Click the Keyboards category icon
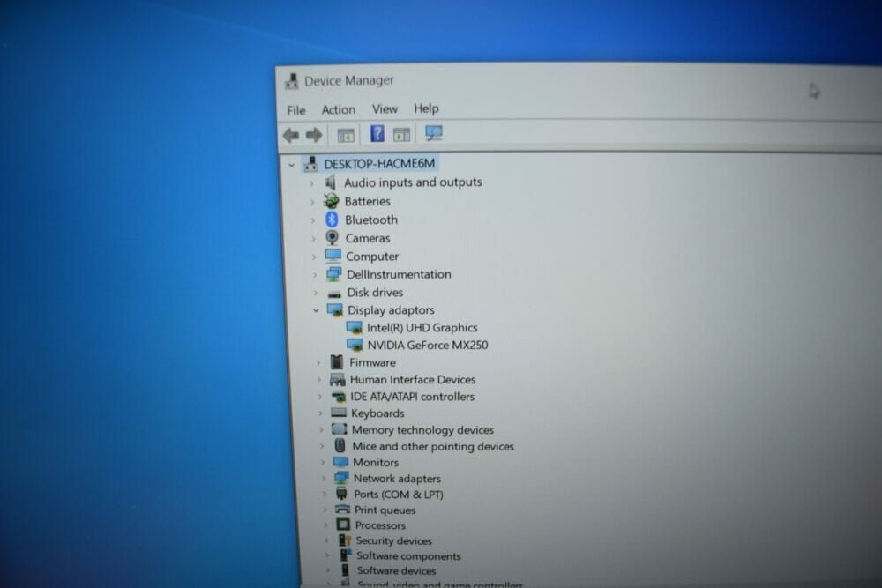This screenshot has width=882, height=588. click(339, 413)
